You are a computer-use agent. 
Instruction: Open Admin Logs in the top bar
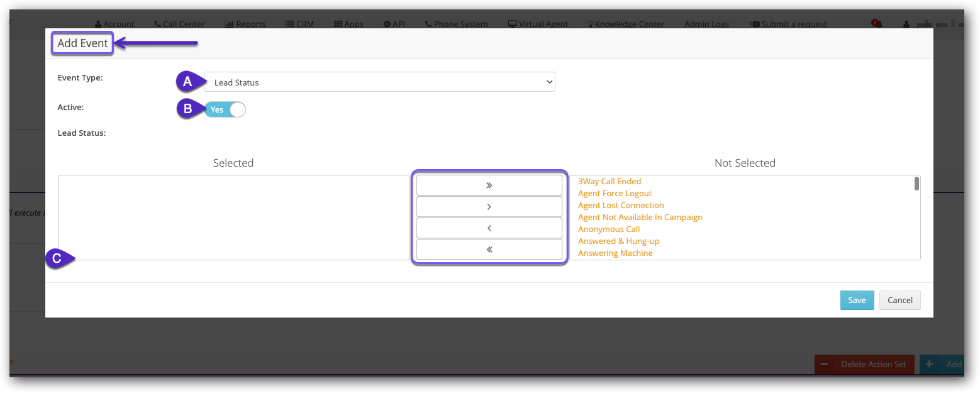click(x=706, y=24)
